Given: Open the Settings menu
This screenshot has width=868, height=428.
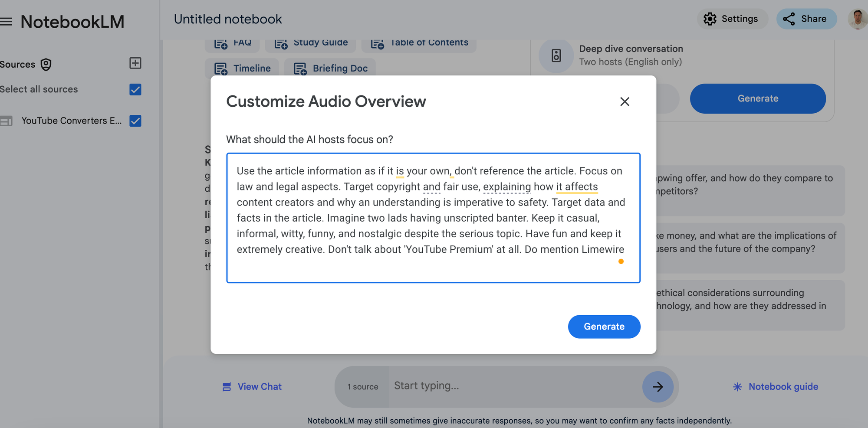Looking at the screenshot, I should 732,19.
